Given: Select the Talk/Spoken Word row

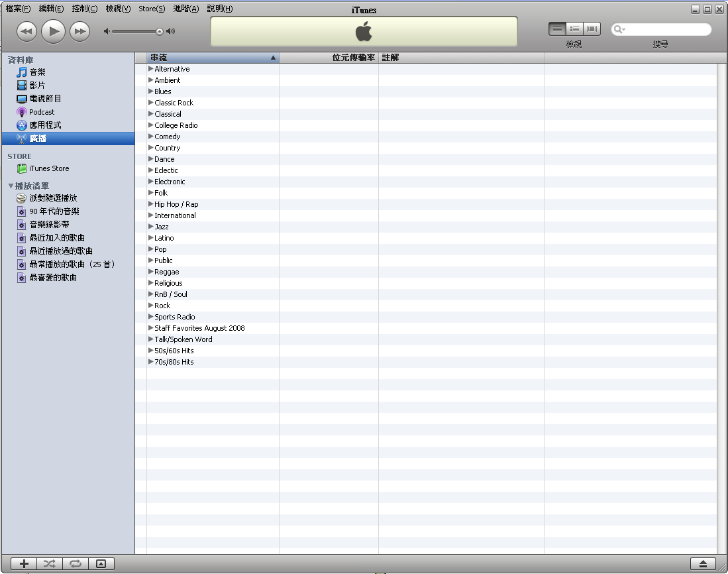Looking at the screenshot, I should tap(426, 339).
